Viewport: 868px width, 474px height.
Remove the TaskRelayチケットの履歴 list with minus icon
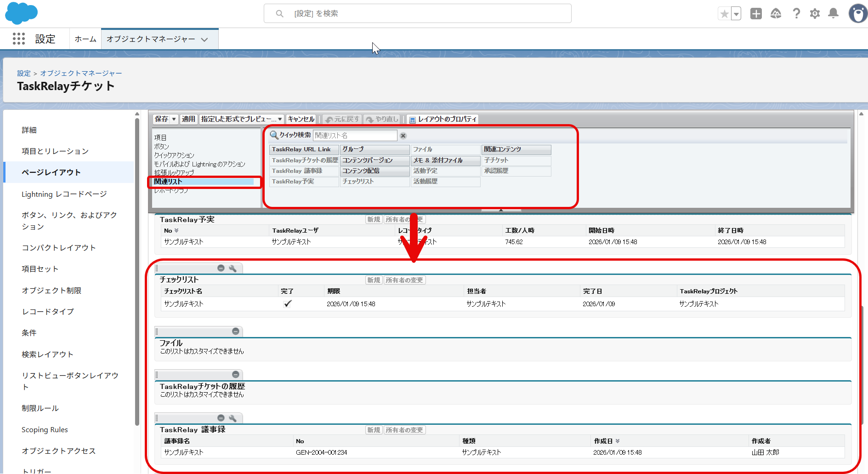[236, 374]
